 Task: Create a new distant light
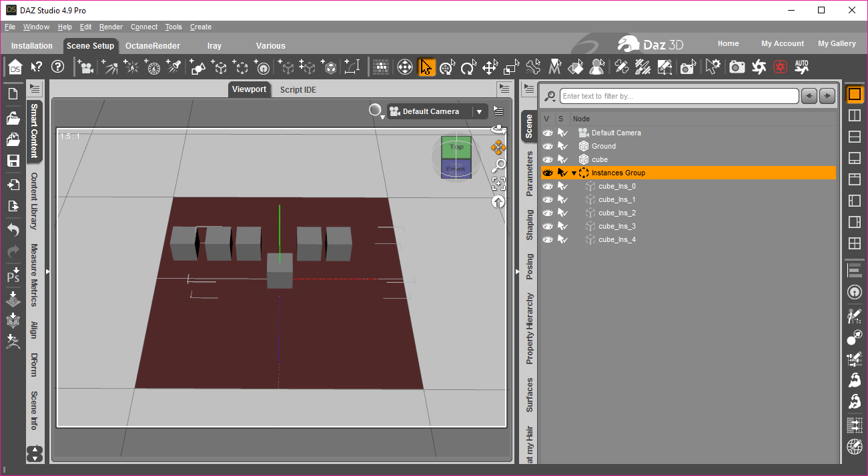(109, 67)
